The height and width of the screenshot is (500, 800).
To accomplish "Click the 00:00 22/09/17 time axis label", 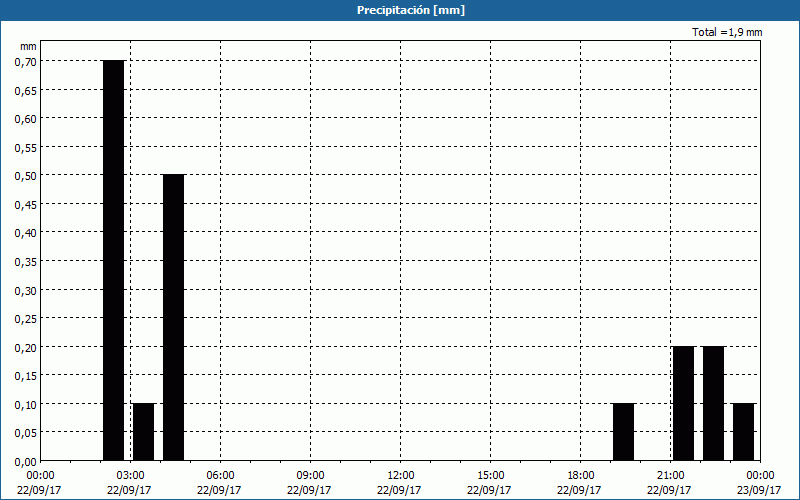I will (39, 483).
